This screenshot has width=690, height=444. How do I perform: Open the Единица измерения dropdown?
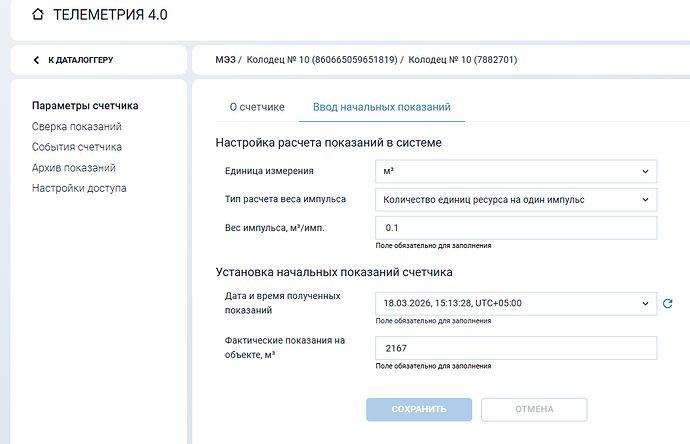(x=515, y=172)
